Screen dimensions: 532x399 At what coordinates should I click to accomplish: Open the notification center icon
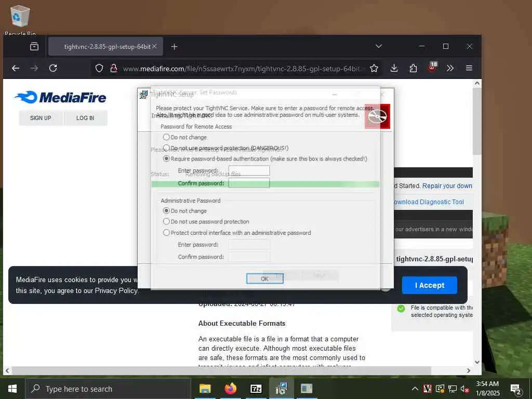515,389
